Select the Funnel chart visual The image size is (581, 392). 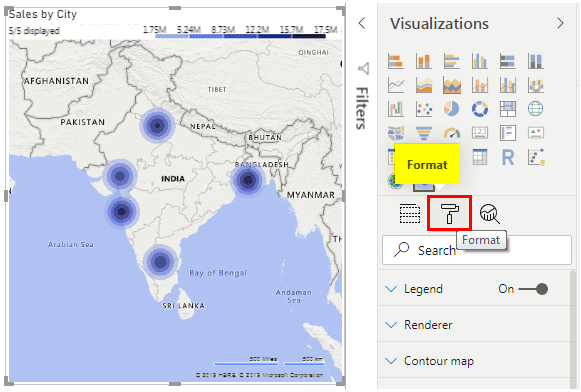click(424, 133)
